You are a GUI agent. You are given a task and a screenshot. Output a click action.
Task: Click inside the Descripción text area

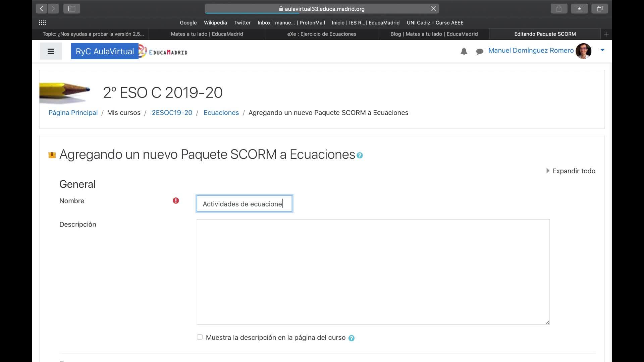click(x=373, y=271)
